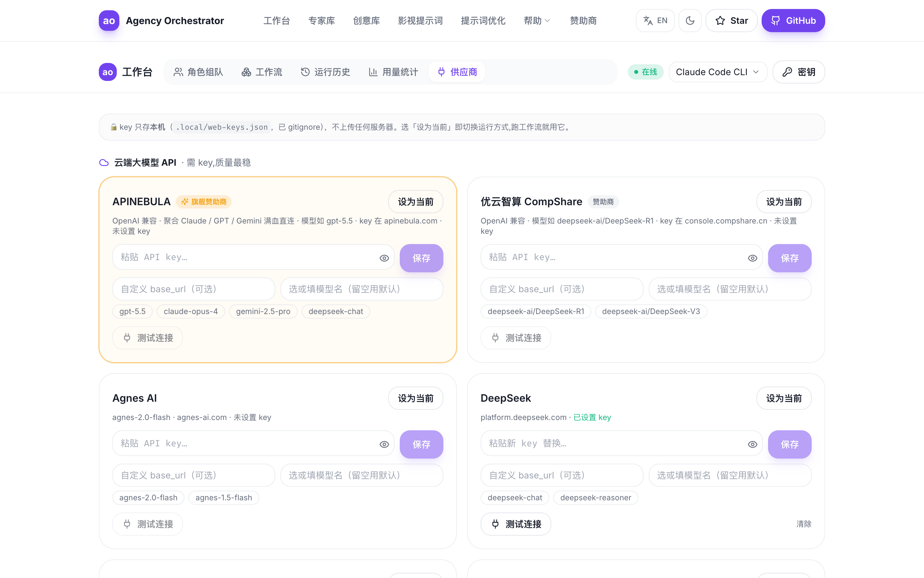Focus CompShare model name field
Viewport: 924px width, 578px height.
(730, 289)
